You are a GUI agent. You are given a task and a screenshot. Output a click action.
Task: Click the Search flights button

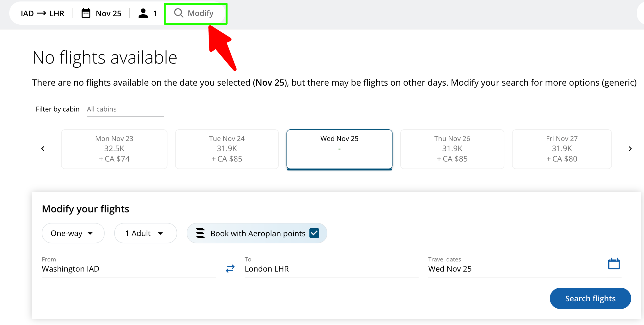click(590, 298)
